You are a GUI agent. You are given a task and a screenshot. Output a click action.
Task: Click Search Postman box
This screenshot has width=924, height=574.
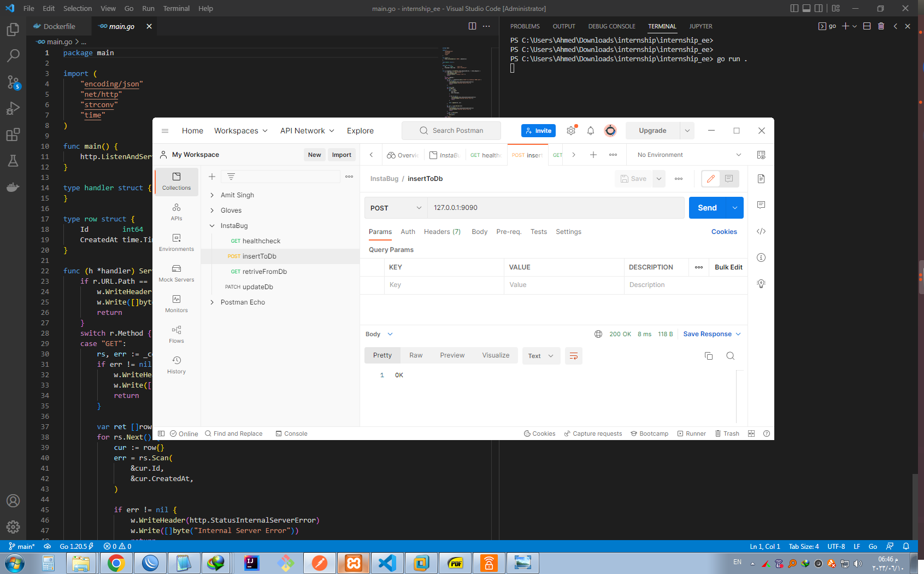pyautogui.click(x=451, y=131)
